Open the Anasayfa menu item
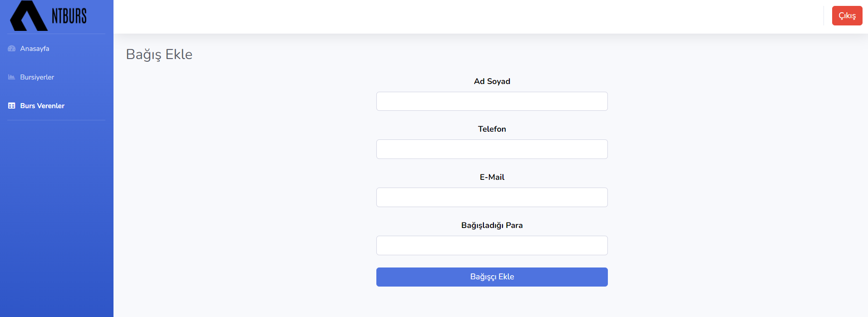 point(35,49)
